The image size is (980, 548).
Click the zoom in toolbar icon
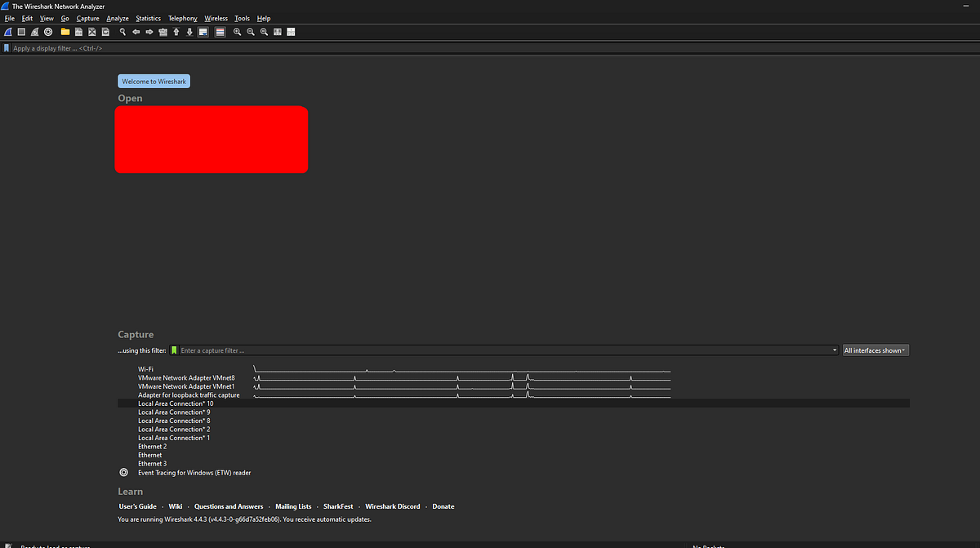point(237,32)
